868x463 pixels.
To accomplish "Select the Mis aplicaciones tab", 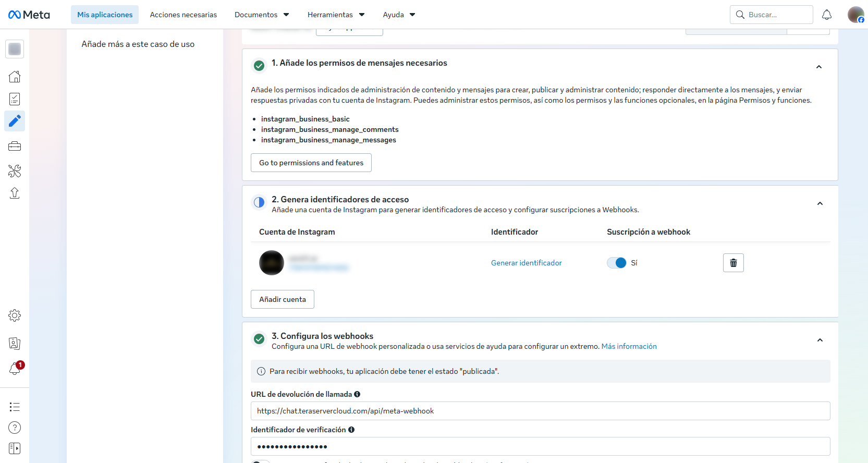I will (105, 15).
